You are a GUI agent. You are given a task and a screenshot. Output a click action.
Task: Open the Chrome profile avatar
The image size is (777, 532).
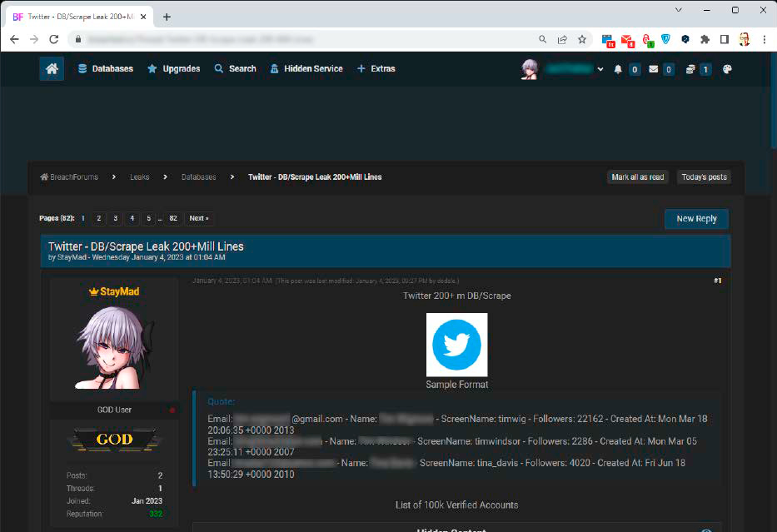coord(744,39)
